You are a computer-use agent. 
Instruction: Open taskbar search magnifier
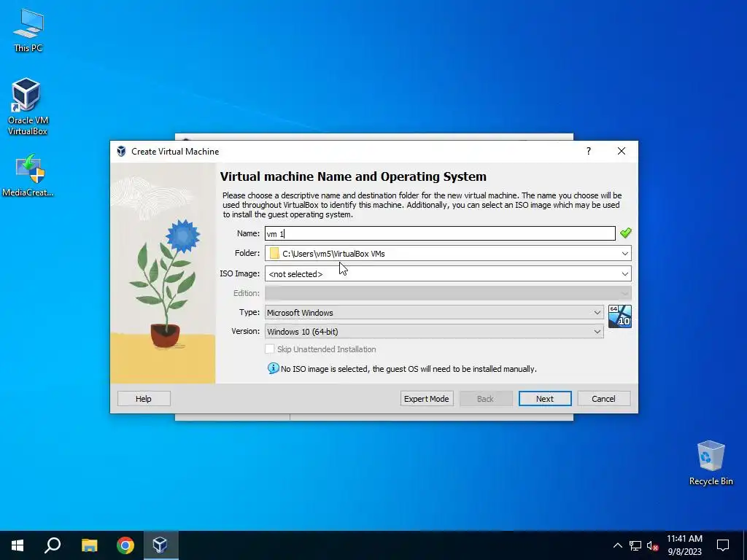point(53,545)
